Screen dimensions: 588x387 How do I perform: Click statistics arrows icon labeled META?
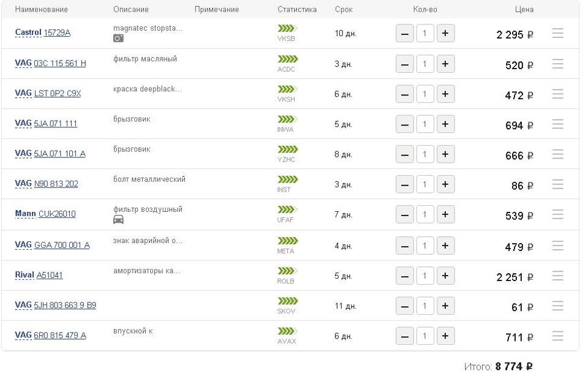288,241
